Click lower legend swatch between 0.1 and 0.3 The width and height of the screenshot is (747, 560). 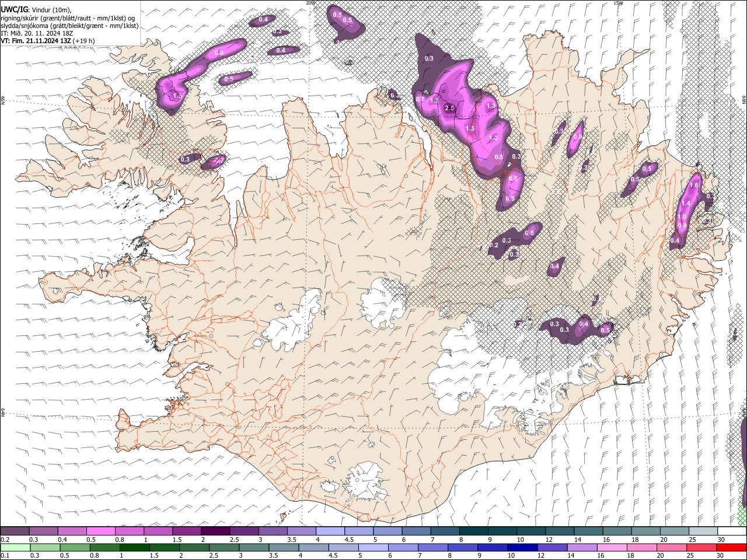pos(15,547)
